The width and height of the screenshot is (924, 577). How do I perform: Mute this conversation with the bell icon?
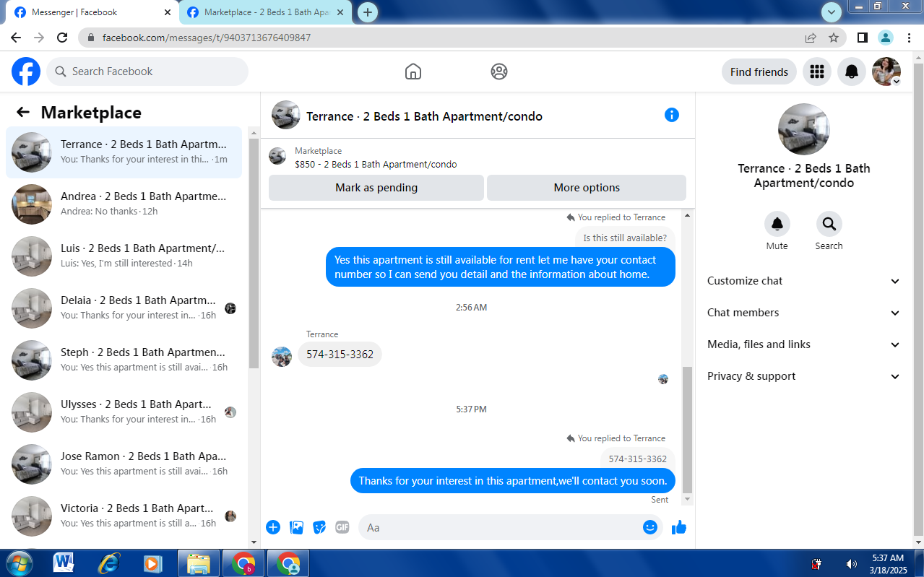777,224
